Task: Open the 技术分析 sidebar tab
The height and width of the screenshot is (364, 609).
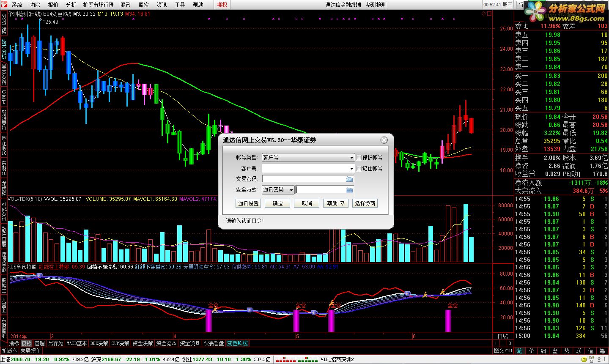Action: coord(4,49)
